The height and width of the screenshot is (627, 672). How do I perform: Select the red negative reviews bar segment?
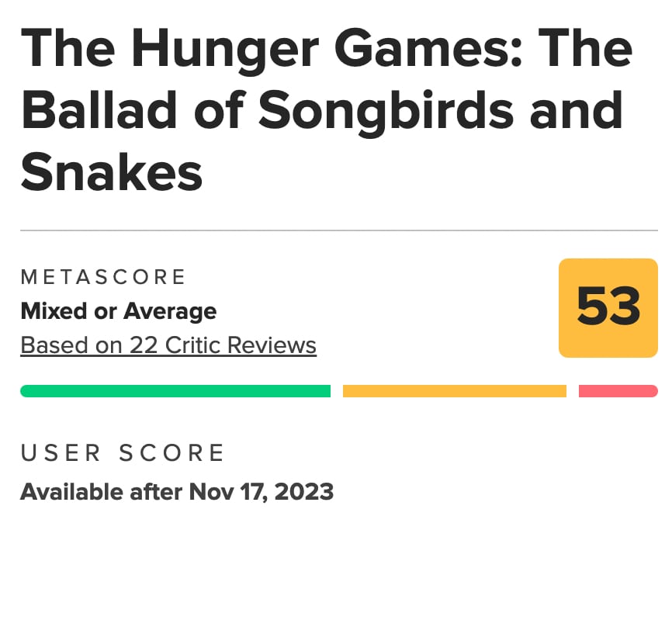(618, 390)
